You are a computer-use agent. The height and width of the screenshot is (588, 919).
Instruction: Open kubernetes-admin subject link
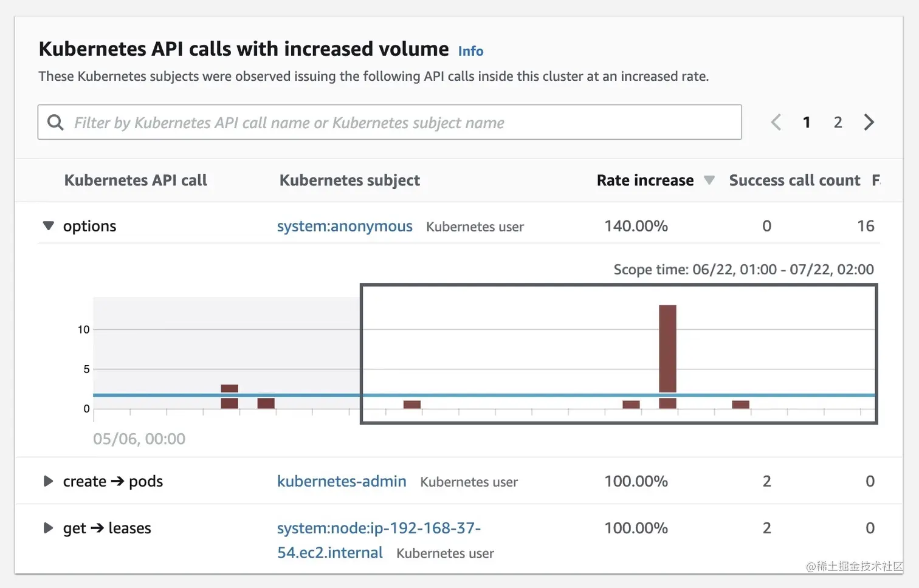click(x=342, y=481)
